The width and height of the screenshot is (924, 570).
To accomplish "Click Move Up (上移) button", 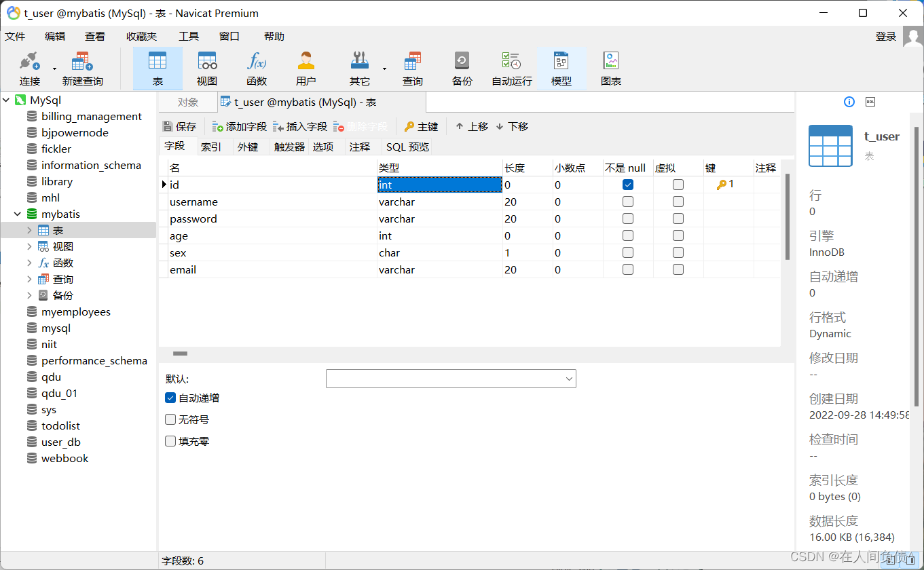I will pyautogui.click(x=472, y=127).
